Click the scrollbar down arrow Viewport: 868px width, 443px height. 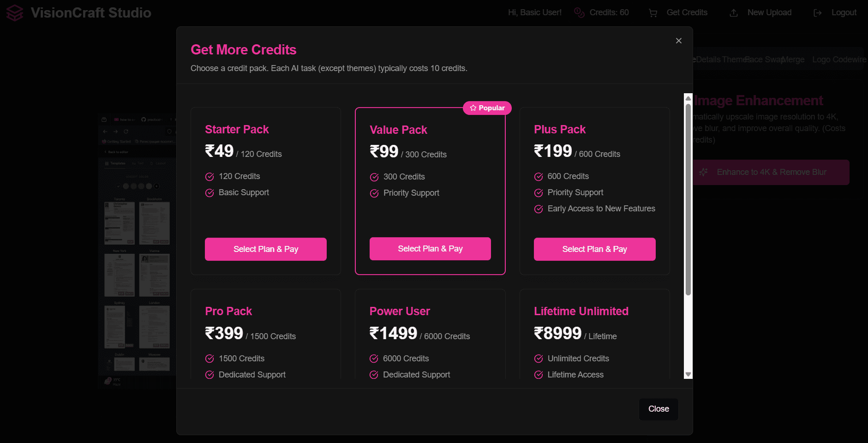pyautogui.click(x=688, y=375)
